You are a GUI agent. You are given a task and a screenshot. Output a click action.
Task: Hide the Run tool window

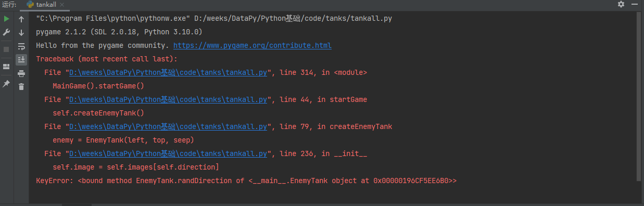coord(635,4)
